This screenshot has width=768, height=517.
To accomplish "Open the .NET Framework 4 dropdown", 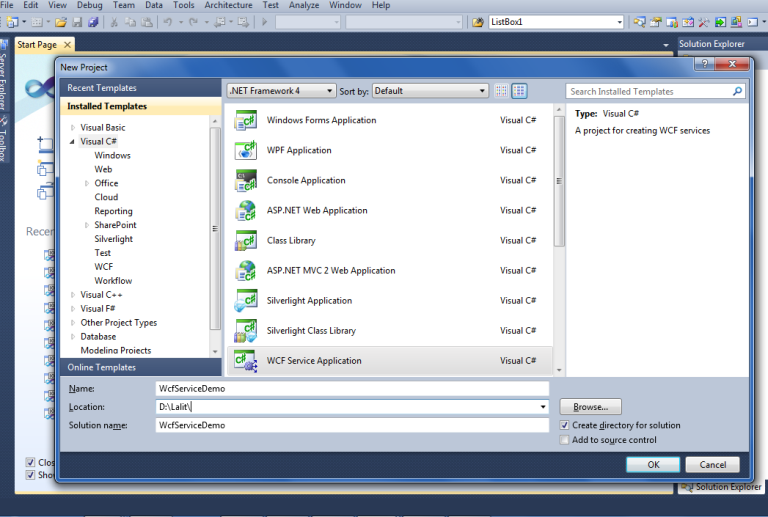I will (282, 91).
